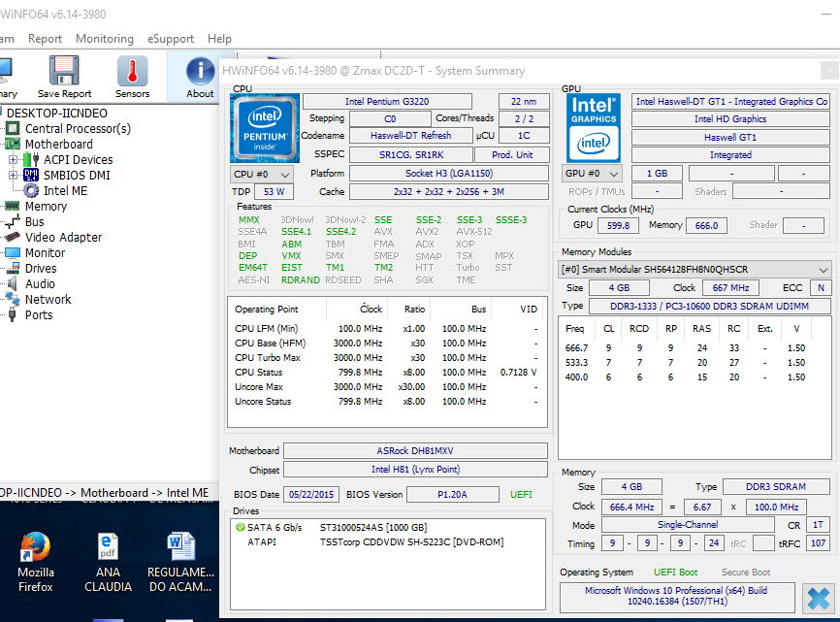The height and width of the screenshot is (622, 840).
Task: Click the Single-Channel mode field
Action: tap(688, 525)
